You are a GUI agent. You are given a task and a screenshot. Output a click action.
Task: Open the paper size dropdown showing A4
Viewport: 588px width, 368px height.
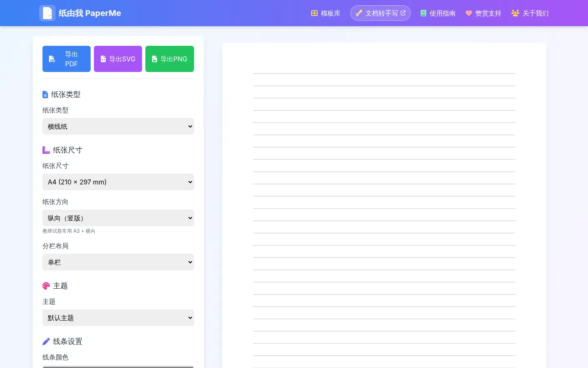pos(118,182)
